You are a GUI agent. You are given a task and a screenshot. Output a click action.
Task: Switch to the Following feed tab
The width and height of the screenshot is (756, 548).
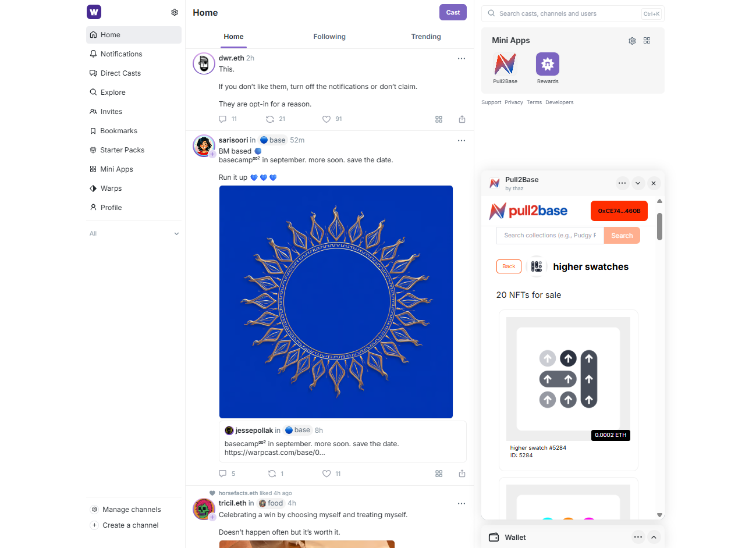pyautogui.click(x=329, y=37)
